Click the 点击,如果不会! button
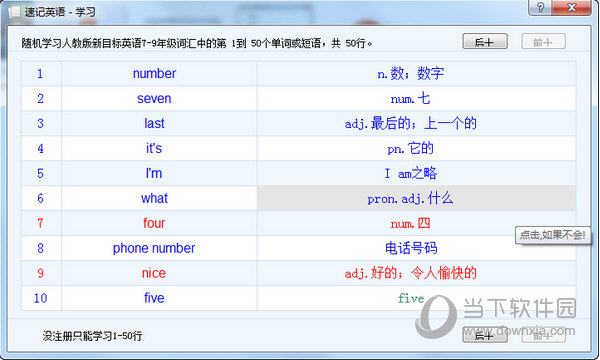Screen dimensions: 600x360 pos(553,235)
